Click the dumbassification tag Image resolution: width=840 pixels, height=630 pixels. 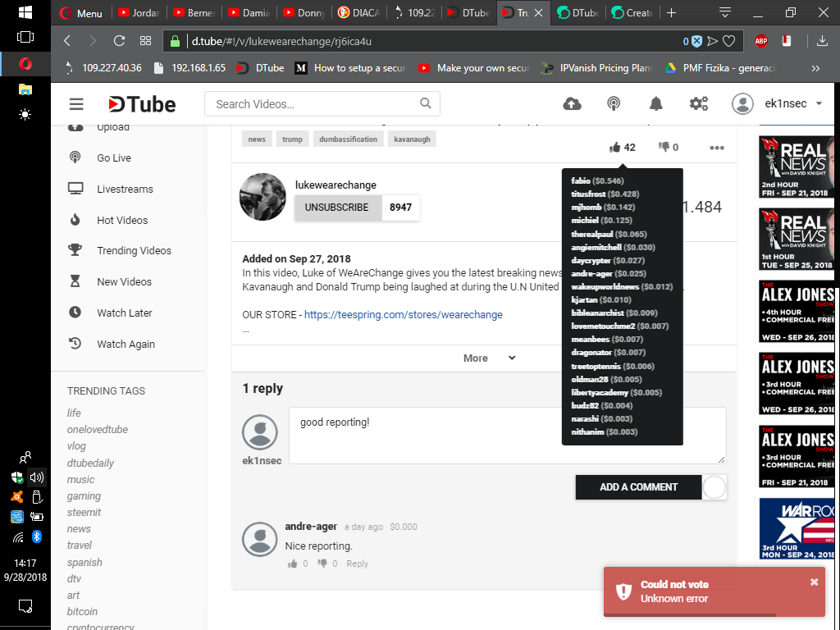pos(348,139)
